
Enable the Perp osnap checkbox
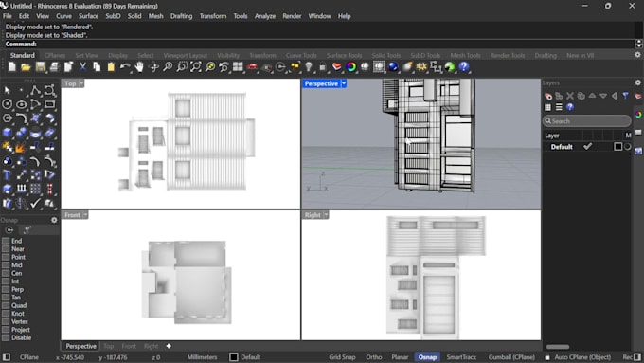[6, 289]
